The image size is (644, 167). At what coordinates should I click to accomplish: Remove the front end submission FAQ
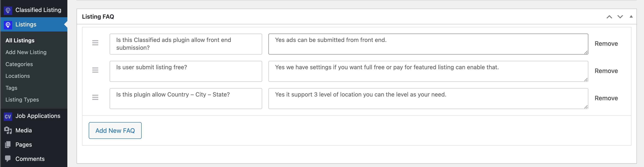point(606,44)
